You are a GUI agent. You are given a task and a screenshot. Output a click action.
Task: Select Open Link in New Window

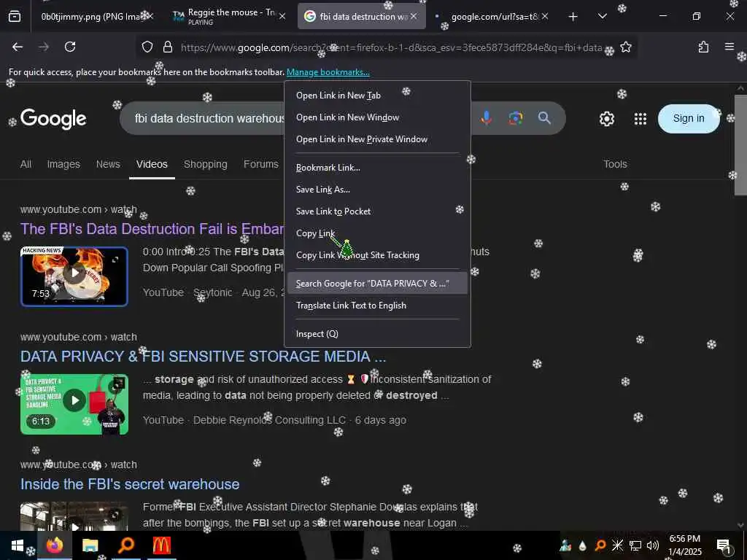click(377, 117)
